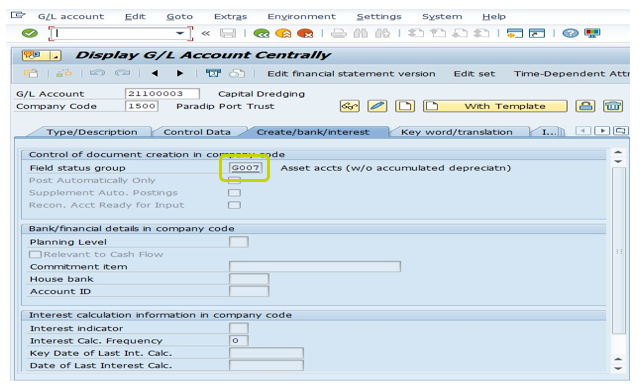Go to the previous page icon

[438, 33]
